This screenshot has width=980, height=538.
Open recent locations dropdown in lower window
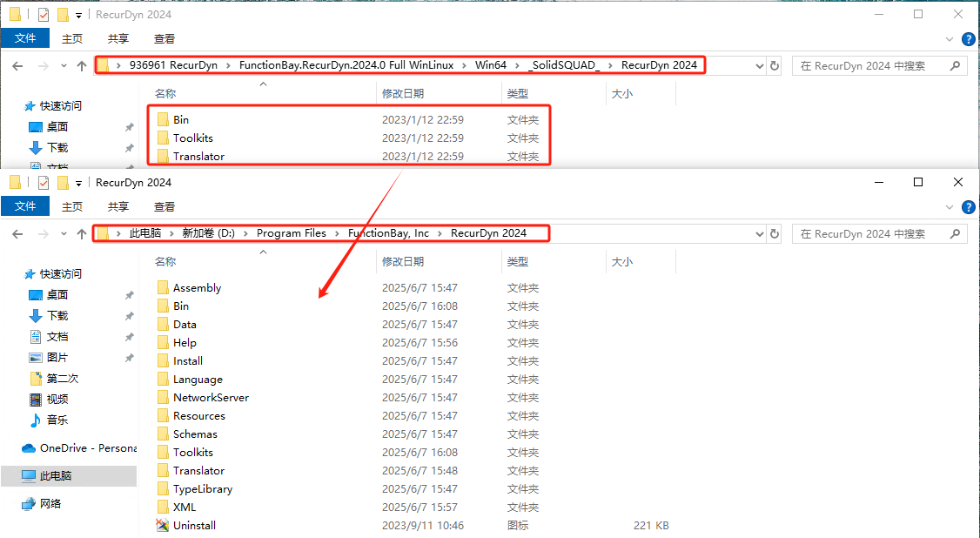click(x=64, y=233)
